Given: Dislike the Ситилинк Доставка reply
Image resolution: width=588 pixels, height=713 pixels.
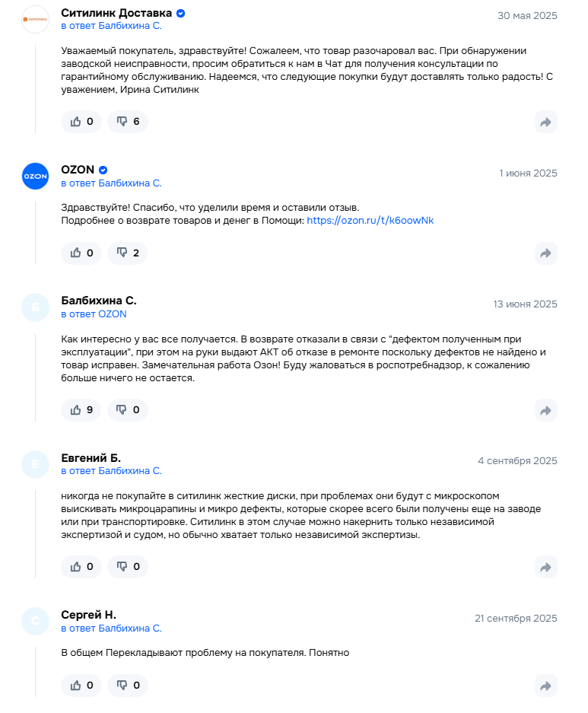Looking at the screenshot, I should (x=127, y=122).
